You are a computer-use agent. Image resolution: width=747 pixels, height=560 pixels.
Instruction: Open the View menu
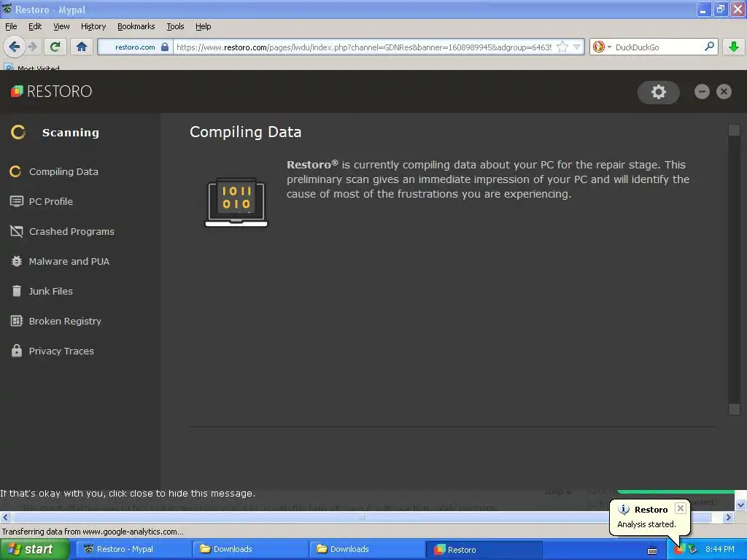click(x=61, y=26)
